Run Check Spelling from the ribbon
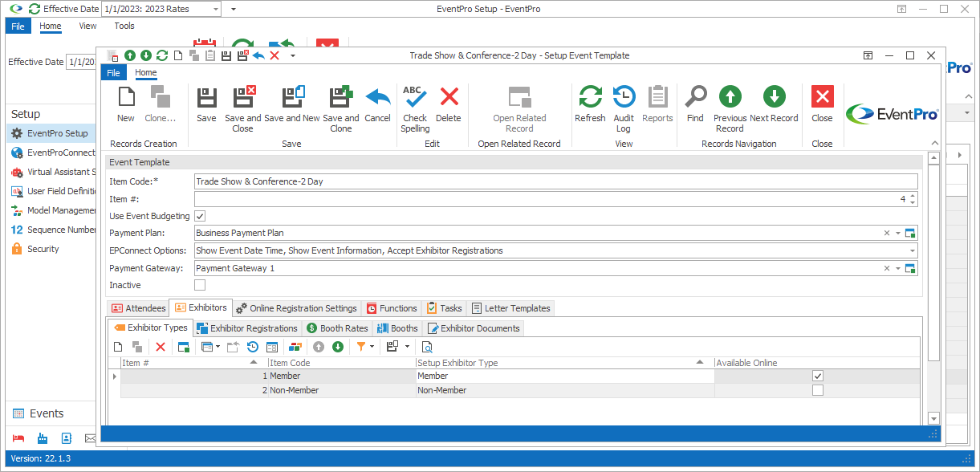The image size is (980, 472). coord(415,109)
